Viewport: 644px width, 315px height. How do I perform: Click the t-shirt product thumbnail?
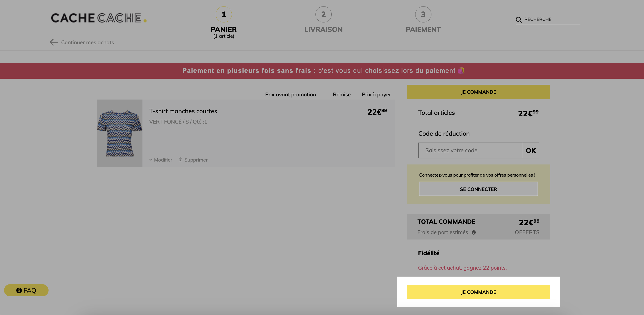pos(119,134)
